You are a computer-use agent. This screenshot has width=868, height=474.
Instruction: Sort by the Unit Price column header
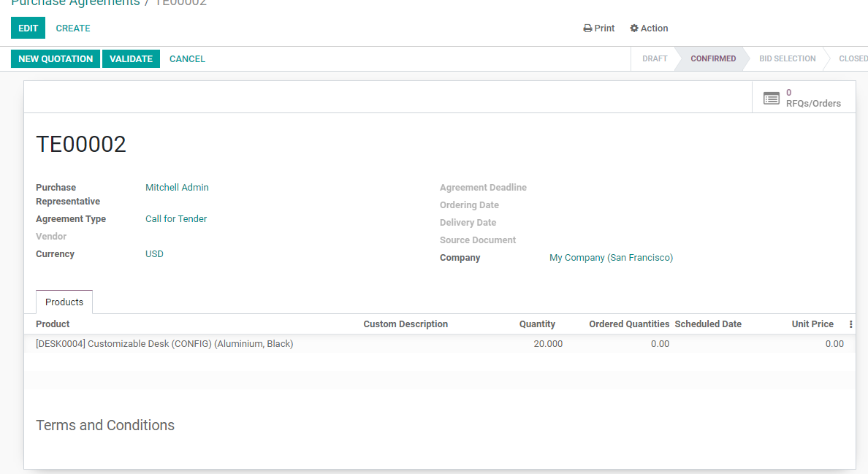click(812, 324)
